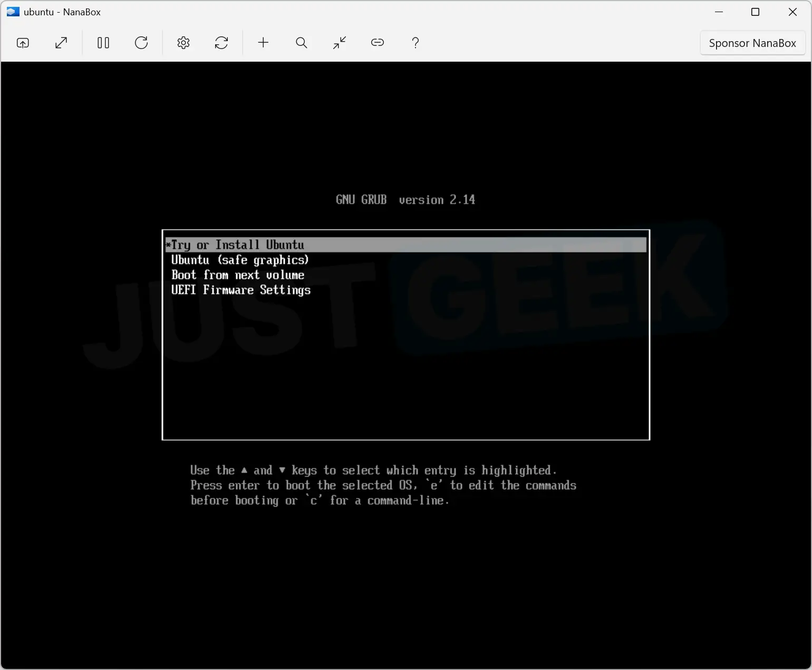
Task: Minimize the NanaBox window
Action: pos(719,12)
